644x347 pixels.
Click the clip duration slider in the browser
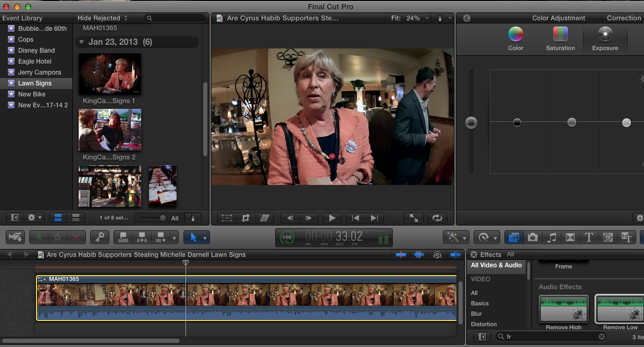[x=163, y=218]
